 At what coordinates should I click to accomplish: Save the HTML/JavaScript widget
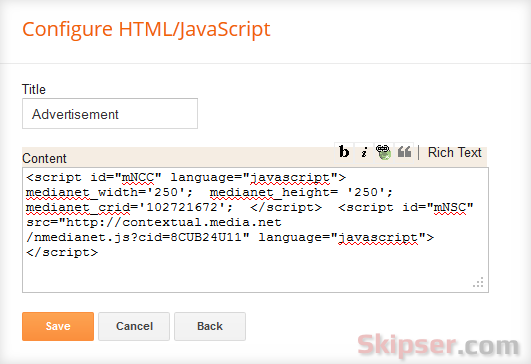[x=58, y=326]
